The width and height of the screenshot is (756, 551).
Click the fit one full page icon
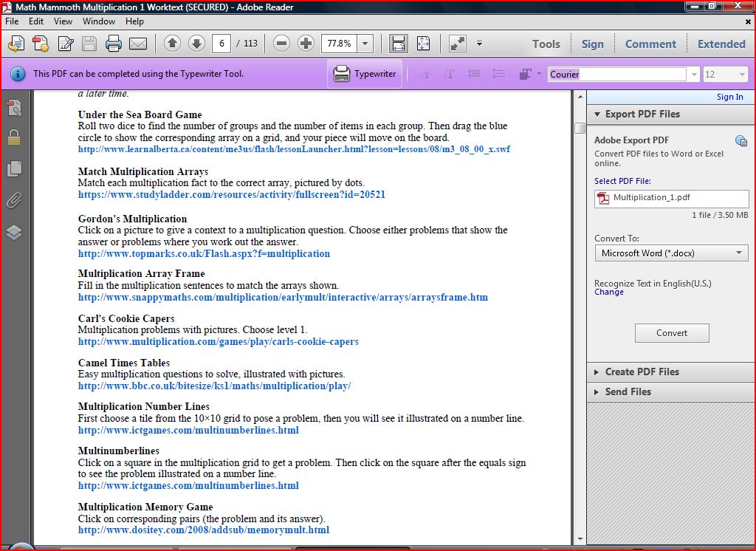pos(423,44)
